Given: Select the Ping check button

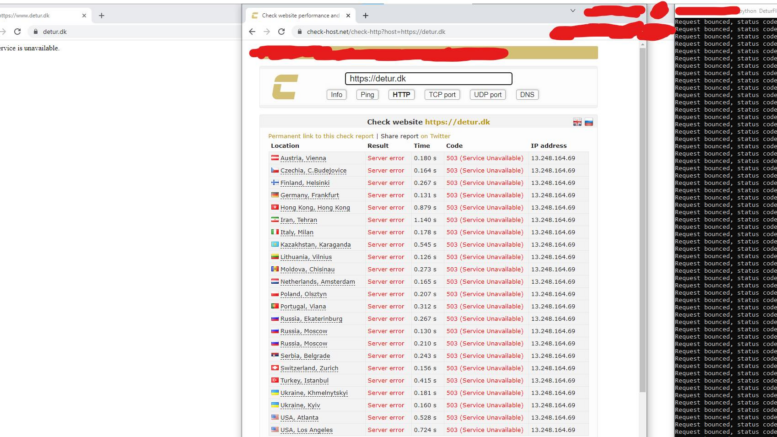Looking at the screenshot, I should coord(368,95).
